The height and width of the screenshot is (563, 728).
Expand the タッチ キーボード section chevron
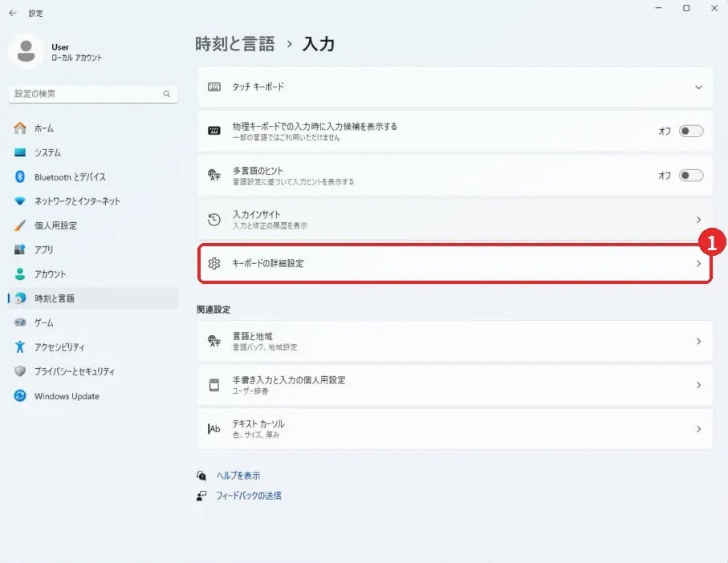coord(698,87)
